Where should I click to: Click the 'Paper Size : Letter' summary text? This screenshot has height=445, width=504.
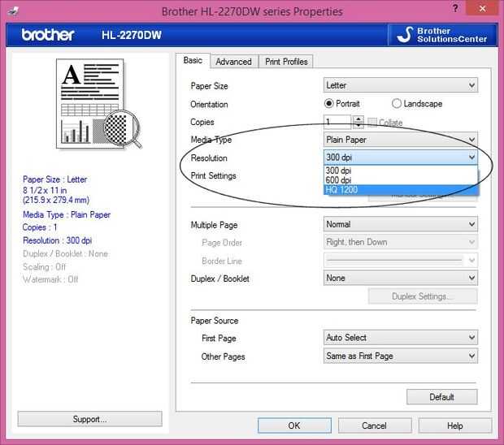[54, 179]
